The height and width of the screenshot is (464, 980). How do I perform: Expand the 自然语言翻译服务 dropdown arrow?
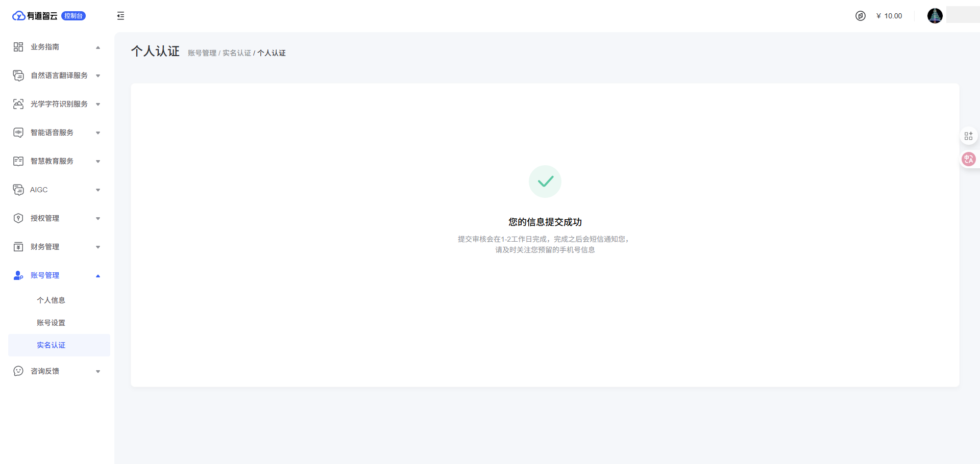click(98, 76)
